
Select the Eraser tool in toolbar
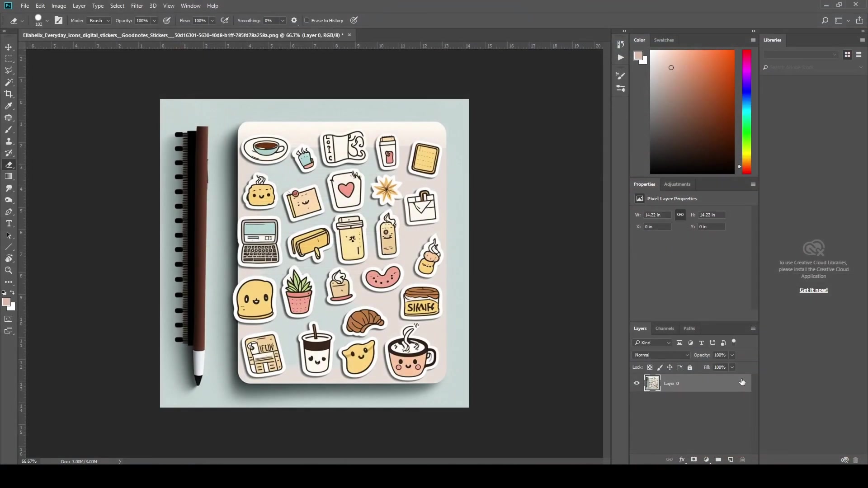coord(9,164)
